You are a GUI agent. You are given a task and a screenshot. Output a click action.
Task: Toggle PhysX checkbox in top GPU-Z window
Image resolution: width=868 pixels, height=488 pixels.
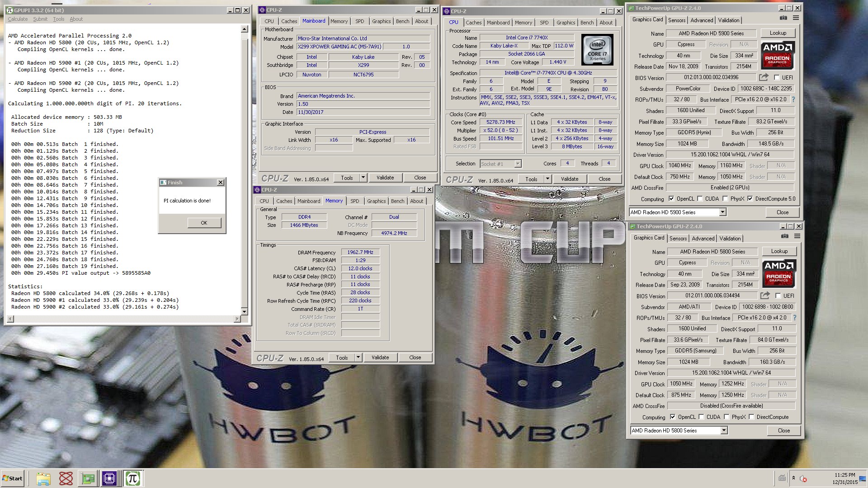coord(725,199)
